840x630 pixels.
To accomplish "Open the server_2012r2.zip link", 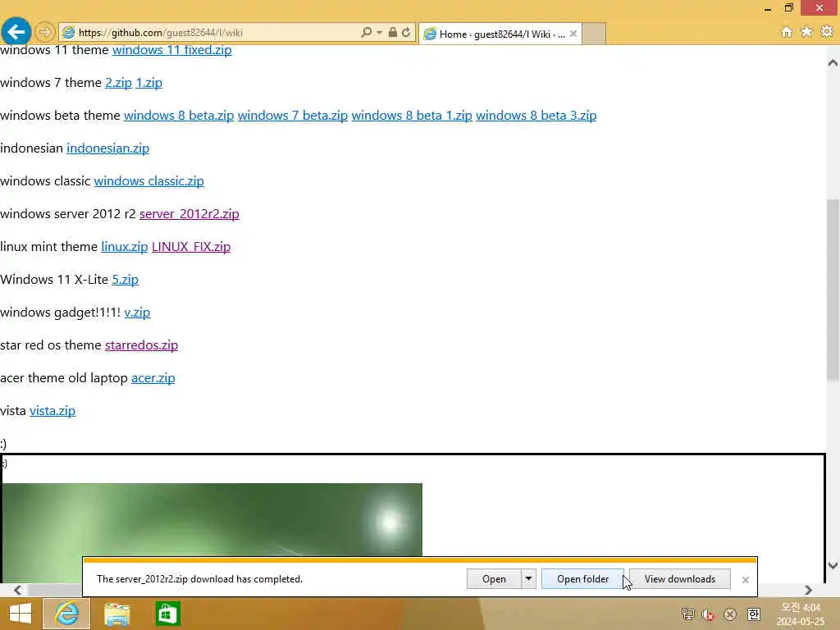I will coord(189,214).
